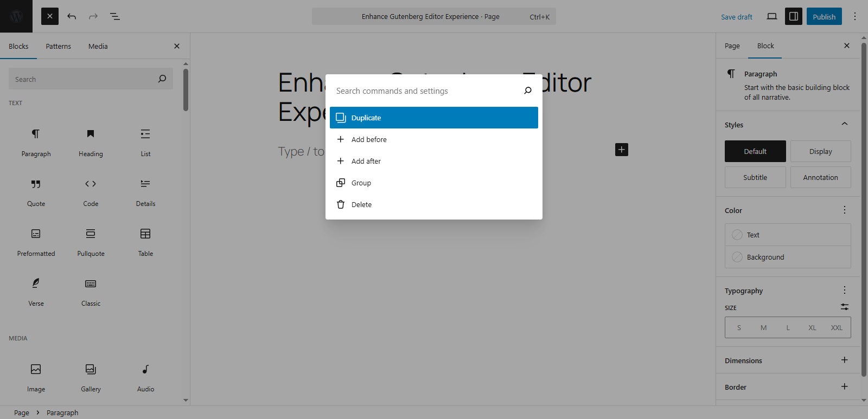Click Page in the bottom breadcrumb
This screenshot has width=868, height=419.
(22, 412)
